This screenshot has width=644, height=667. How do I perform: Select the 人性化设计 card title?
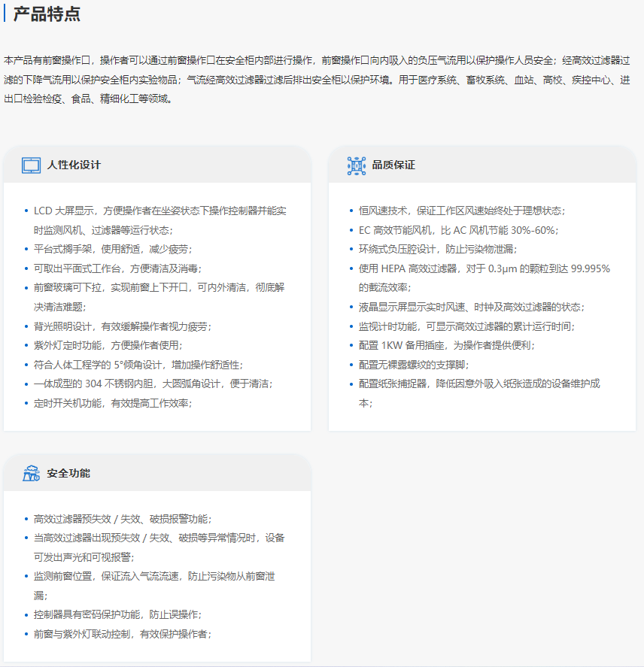point(74,165)
